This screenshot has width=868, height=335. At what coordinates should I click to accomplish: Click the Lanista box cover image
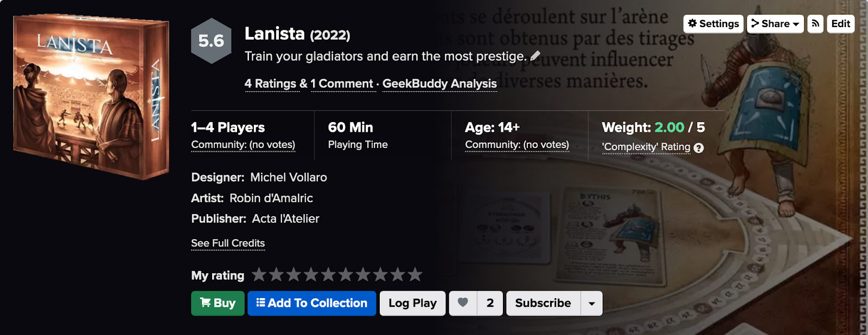tap(91, 96)
